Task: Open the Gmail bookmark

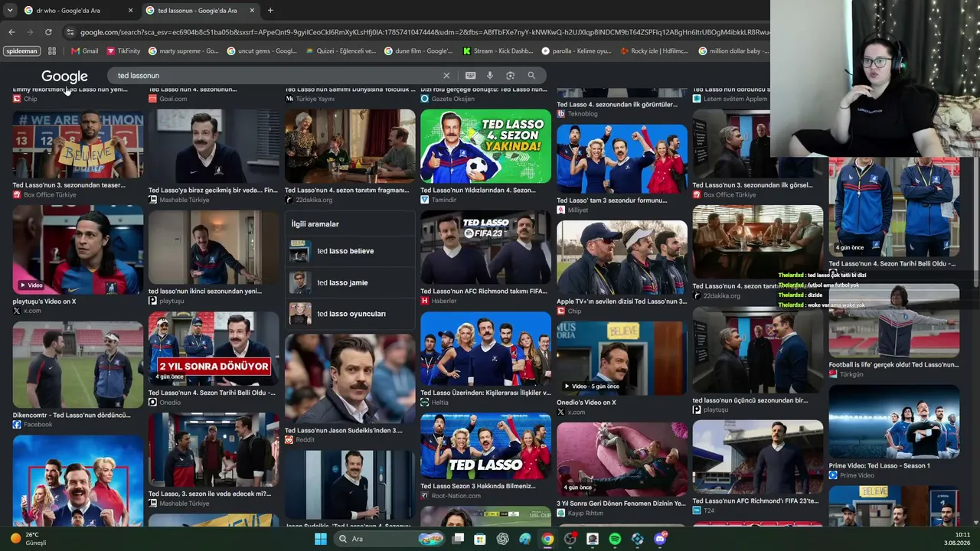Action: [84, 51]
